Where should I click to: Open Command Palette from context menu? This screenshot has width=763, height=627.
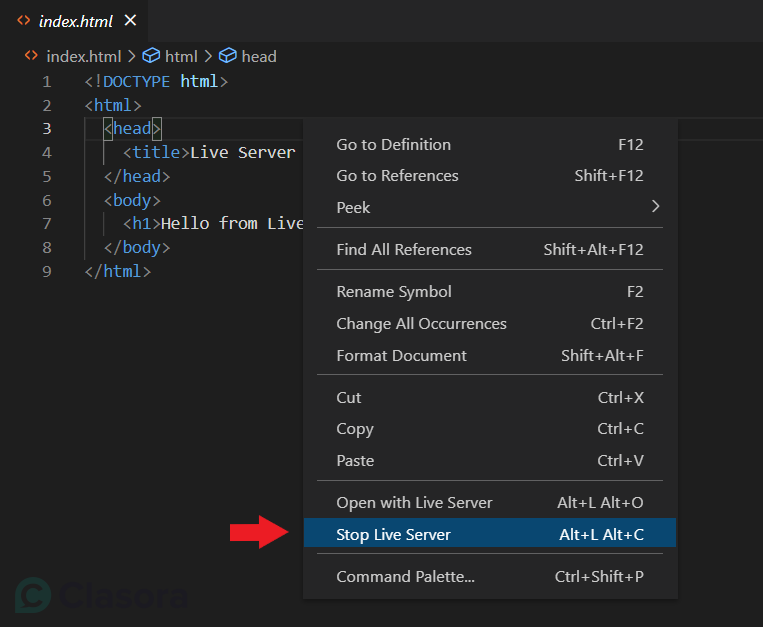(490, 576)
